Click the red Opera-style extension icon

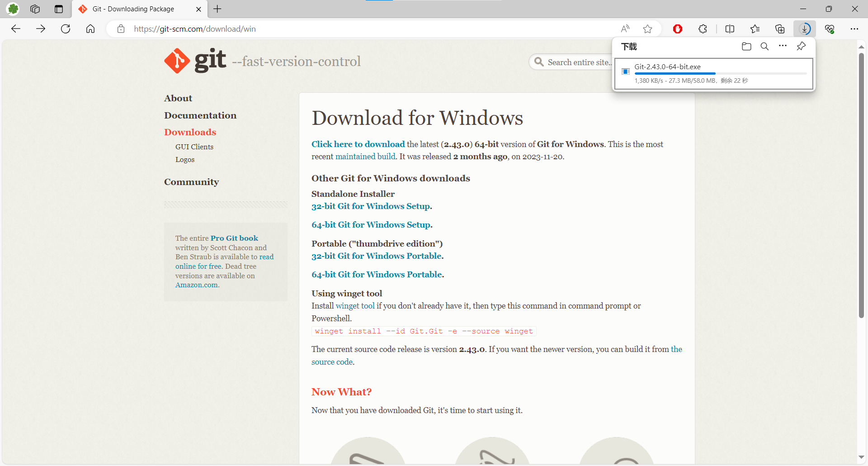677,29
